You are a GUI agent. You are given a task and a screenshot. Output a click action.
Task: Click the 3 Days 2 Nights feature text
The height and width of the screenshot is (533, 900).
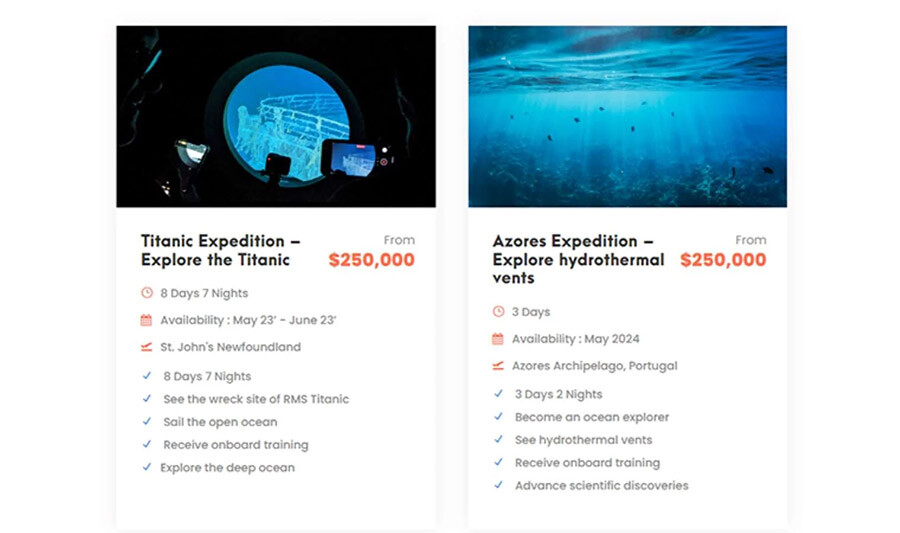point(558,394)
